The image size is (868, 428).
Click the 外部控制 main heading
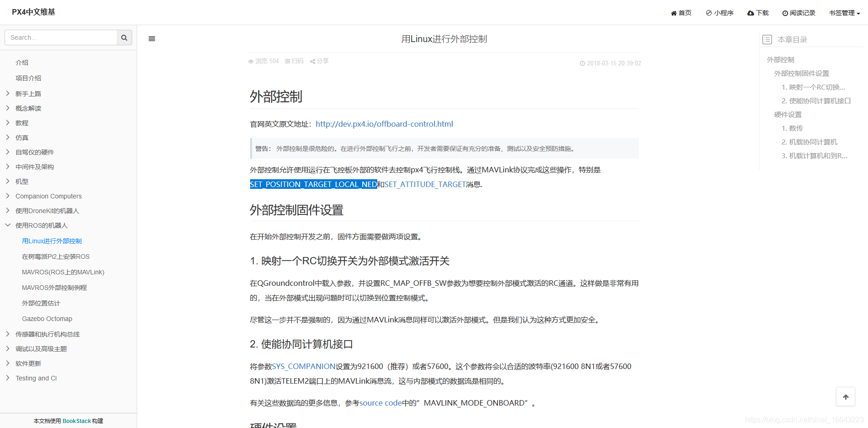click(x=276, y=96)
